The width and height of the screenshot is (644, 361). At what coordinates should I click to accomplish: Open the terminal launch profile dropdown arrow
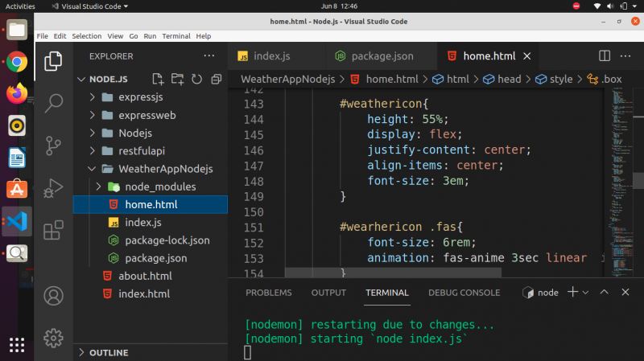coord(586,293)
